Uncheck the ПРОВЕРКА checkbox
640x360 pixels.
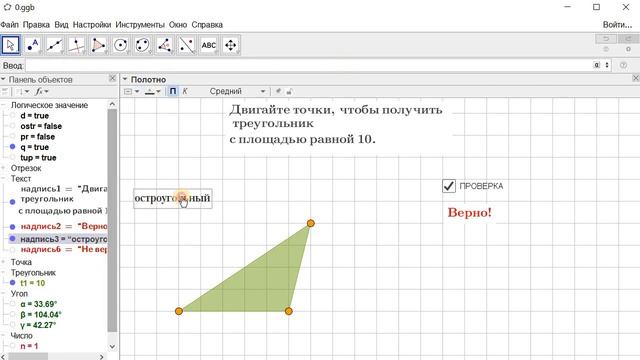pyautogui.click(x=449, y=186)
